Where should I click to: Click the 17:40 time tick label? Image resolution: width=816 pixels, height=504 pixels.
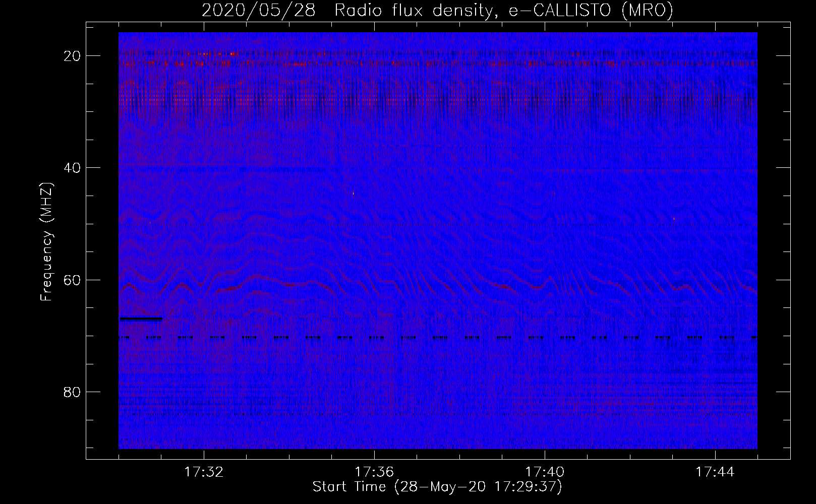(545, 472)
